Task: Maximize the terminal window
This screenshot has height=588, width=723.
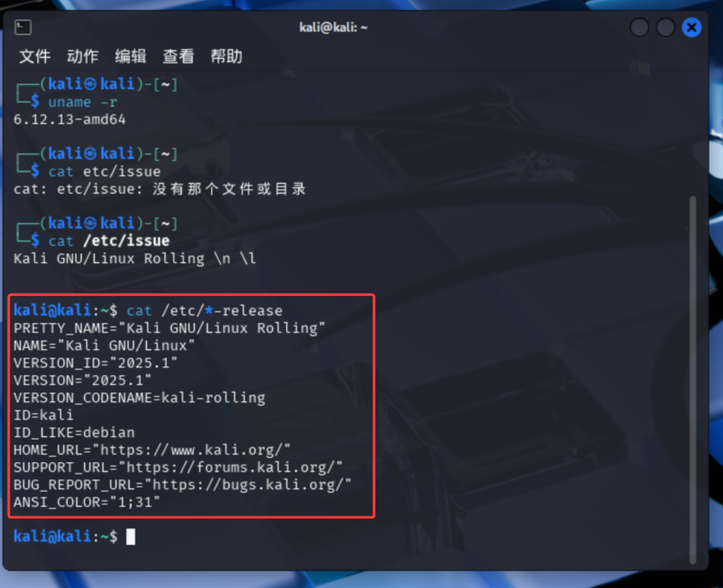Action: click(x=665, y=28)
